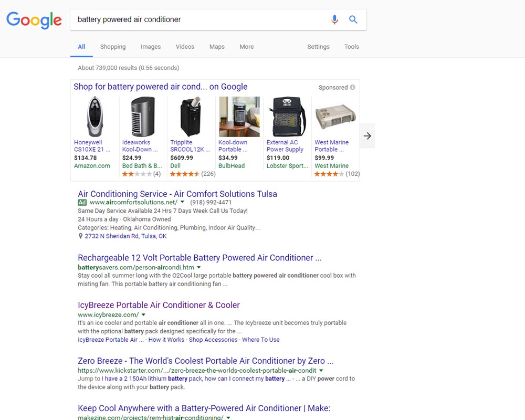Image resolution: width=525 pixels, height=420 pixels.
Task: Open 'Shop for battery powered air cond...' link
Action: 160,87
